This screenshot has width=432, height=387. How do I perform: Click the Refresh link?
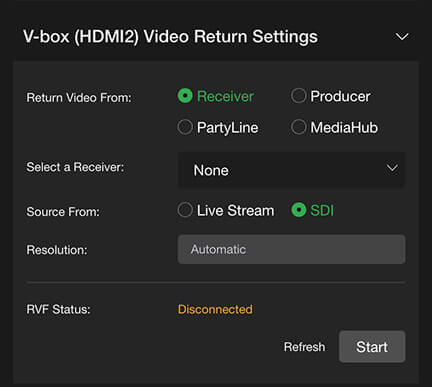[x=304, y=347]
